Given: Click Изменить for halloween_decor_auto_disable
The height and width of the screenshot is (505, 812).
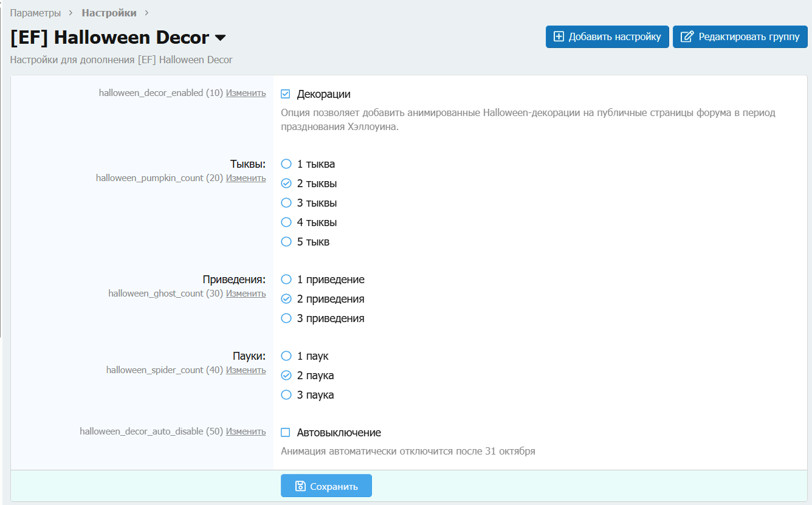Looking at the screenshot, I should pyautogui.click(x=246, y=431).
